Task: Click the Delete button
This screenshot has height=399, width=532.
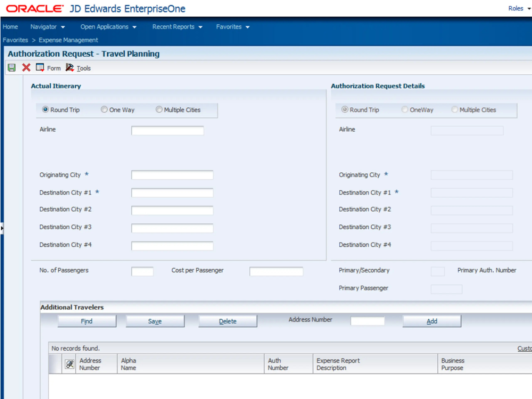Action: 228,321
